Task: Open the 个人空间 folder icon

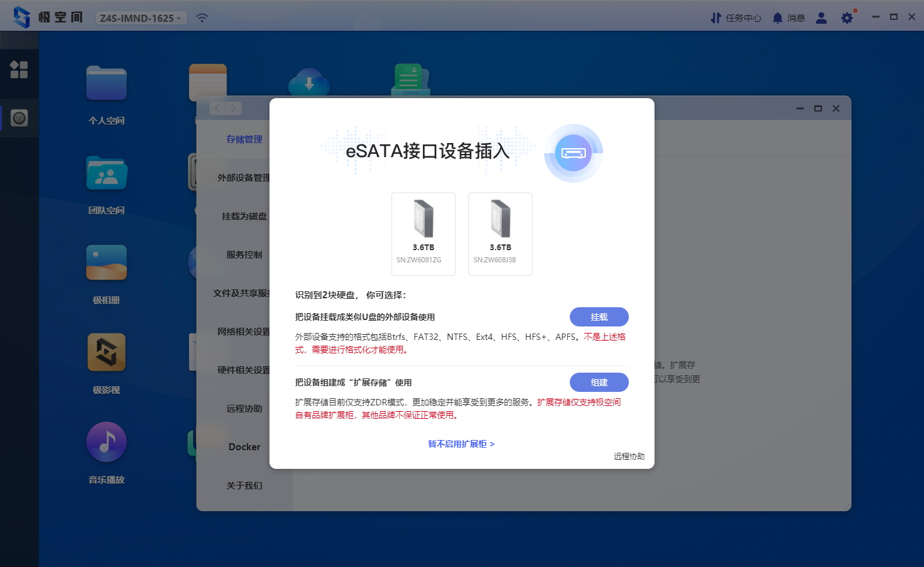Action: pyautogui.click(x=107, y=83)
